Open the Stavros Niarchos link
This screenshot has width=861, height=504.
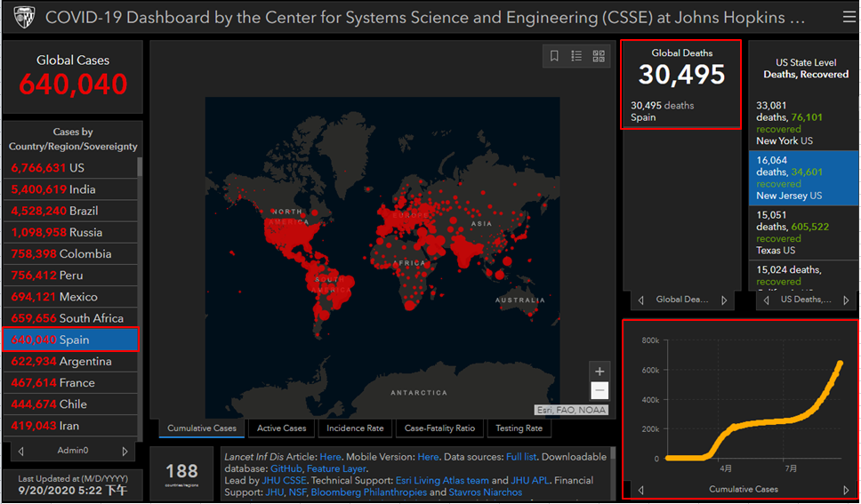point(486,492)
